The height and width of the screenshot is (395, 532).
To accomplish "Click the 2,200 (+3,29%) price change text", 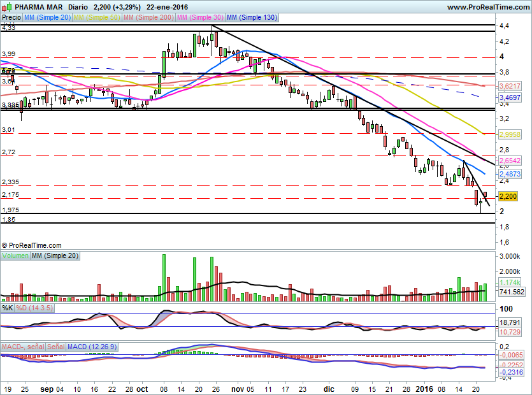I will (117, 7).
